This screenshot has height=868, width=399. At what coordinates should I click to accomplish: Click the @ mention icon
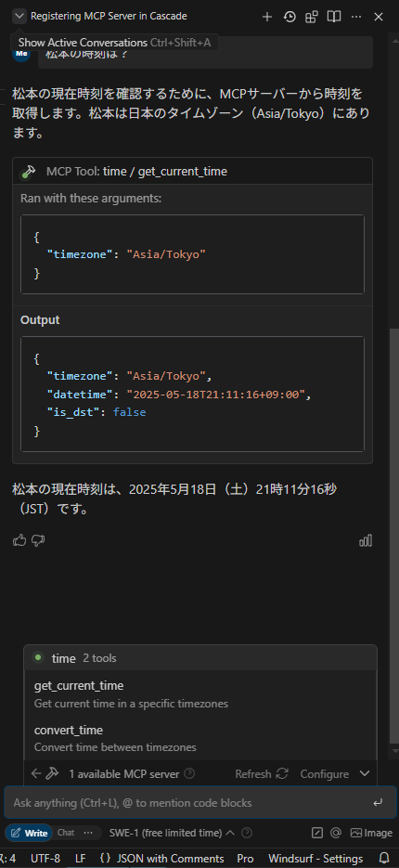point(335,833)
